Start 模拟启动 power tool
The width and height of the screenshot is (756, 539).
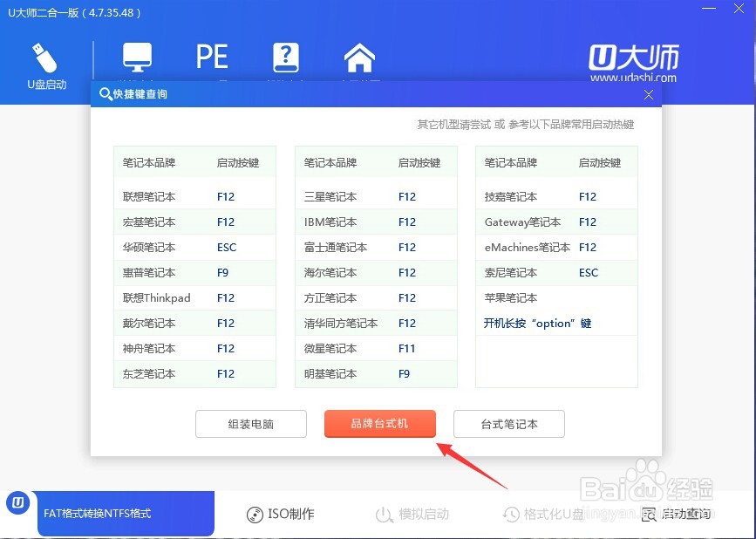(x=412, y=514)
